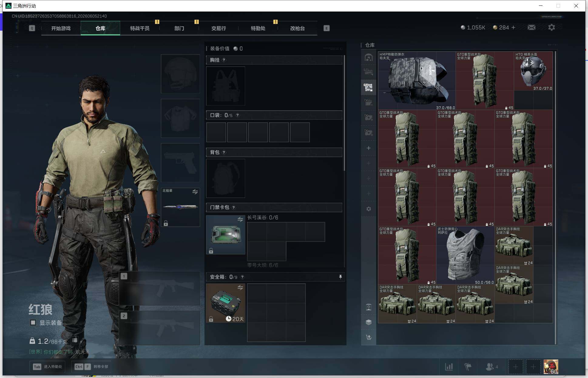Viewport: 588px width, 378px height.
Task: Click the world chat message text
Action: [59, 352]
